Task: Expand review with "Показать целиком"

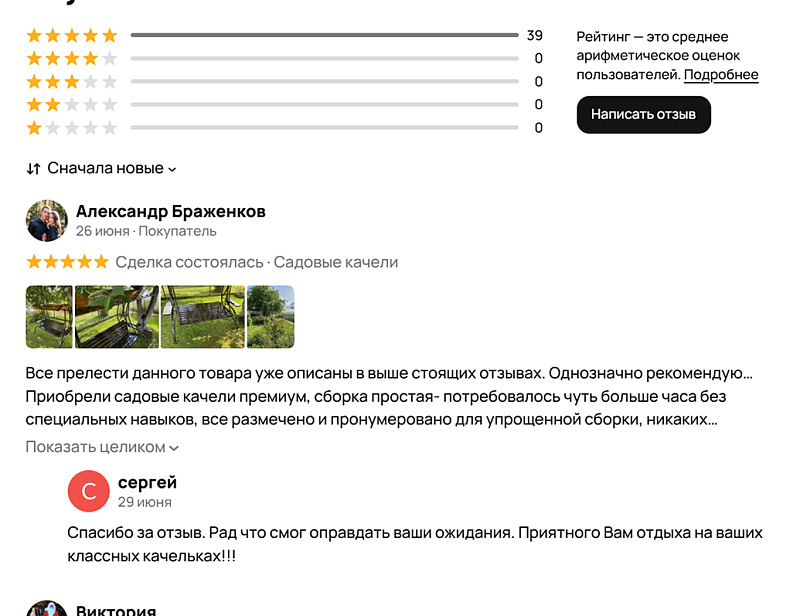Action: pyautogui.click(x=102, y=447)
